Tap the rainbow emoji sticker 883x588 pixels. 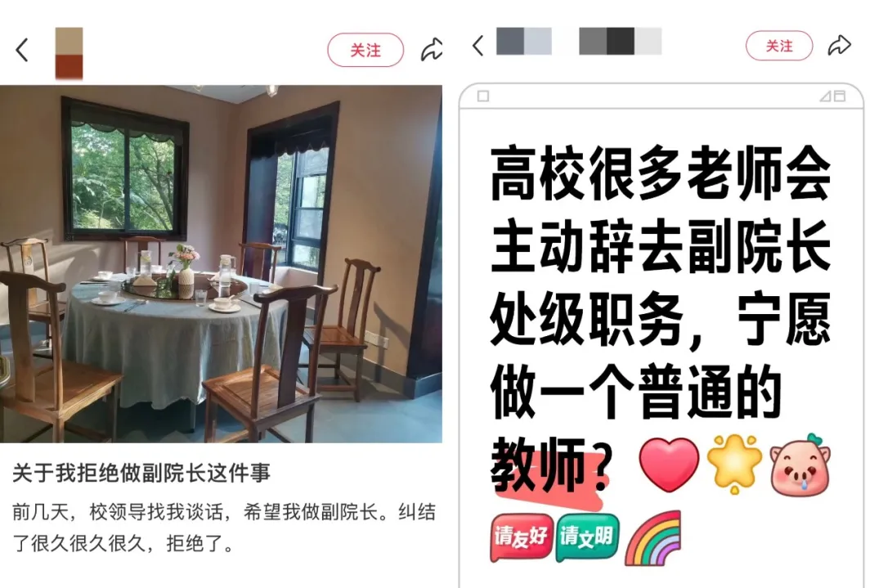[653, 538]
